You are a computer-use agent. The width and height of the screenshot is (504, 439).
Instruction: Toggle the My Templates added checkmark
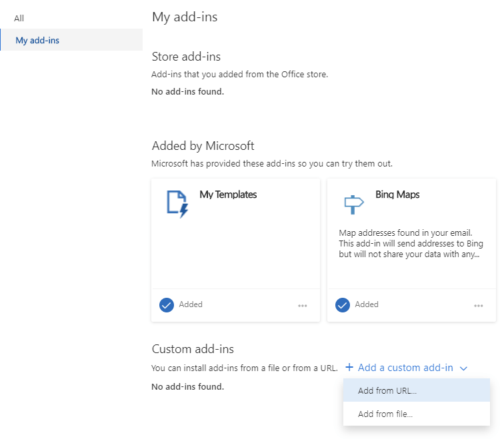[167, 305]
